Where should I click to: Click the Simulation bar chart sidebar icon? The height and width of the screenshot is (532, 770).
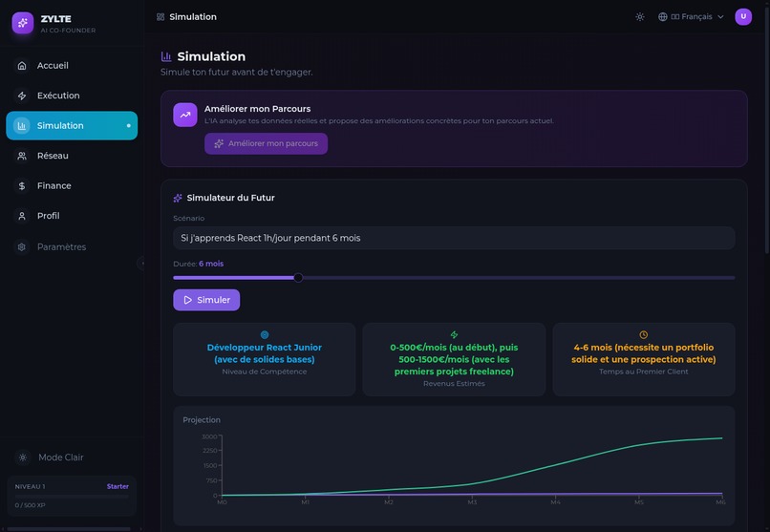(x=22, y=126)
